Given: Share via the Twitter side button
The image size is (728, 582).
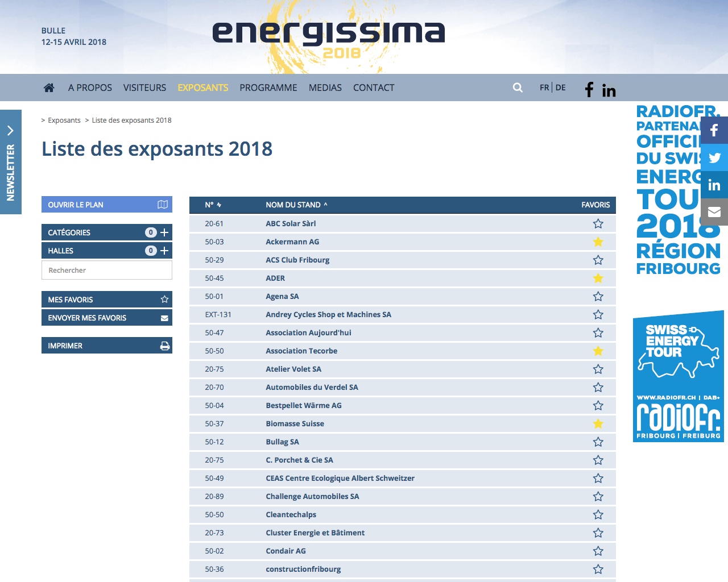Looking at the screenshot, I should (x=714, y=157).
